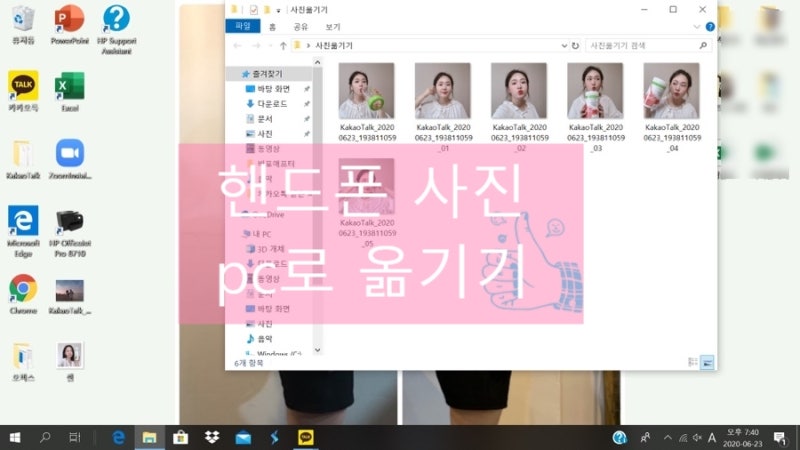Open HP Support Assistant desktop shortcut
The height and width of the screenshot is (450, 800).
point(116,30)
